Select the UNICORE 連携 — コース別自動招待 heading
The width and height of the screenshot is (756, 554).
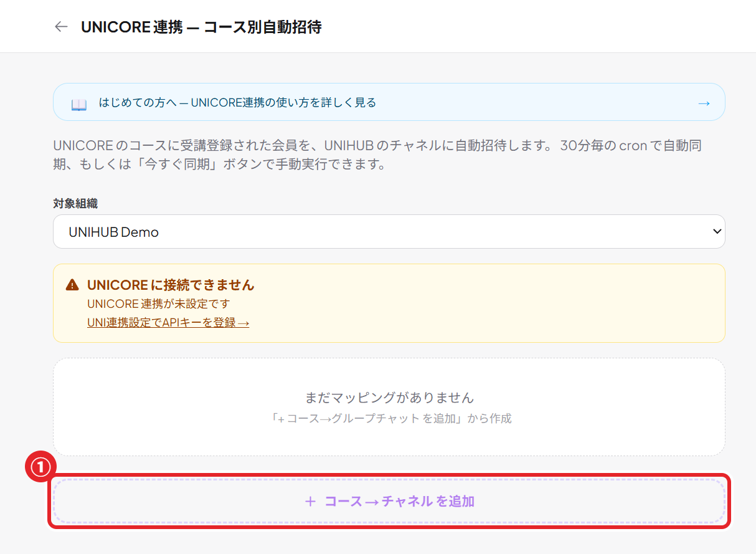(201, 27)
